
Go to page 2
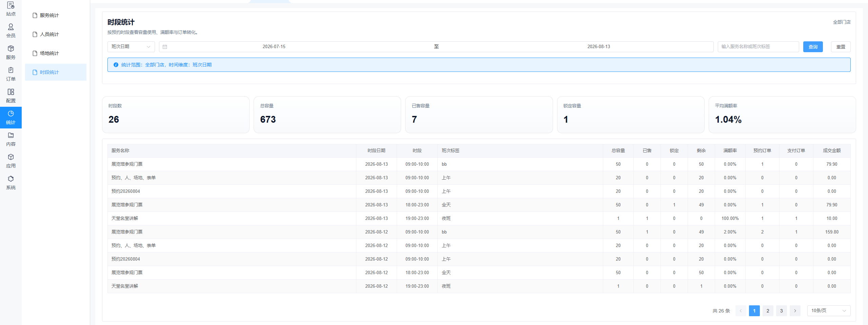coord(768,311)
